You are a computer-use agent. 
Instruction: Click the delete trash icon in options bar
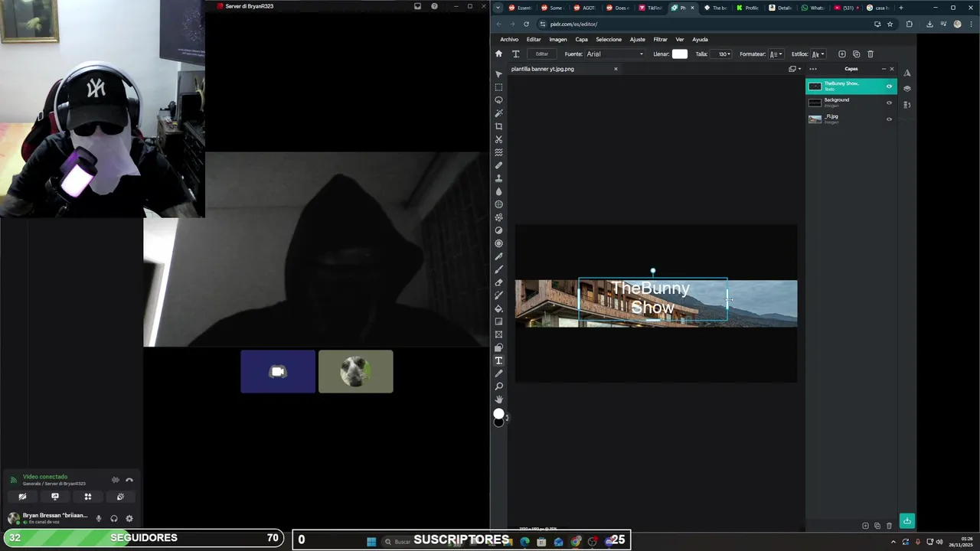871,54
